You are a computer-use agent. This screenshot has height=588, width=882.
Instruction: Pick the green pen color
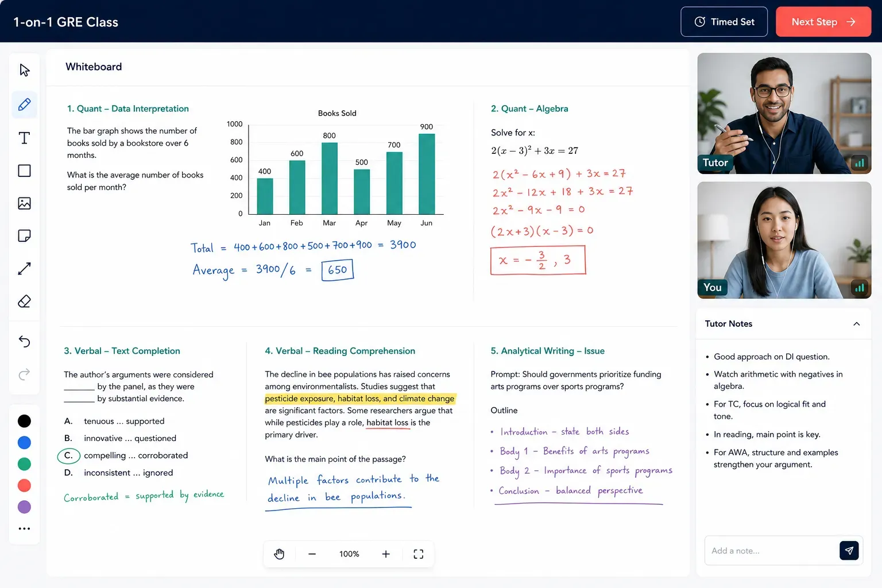click(x=24, y=464)
